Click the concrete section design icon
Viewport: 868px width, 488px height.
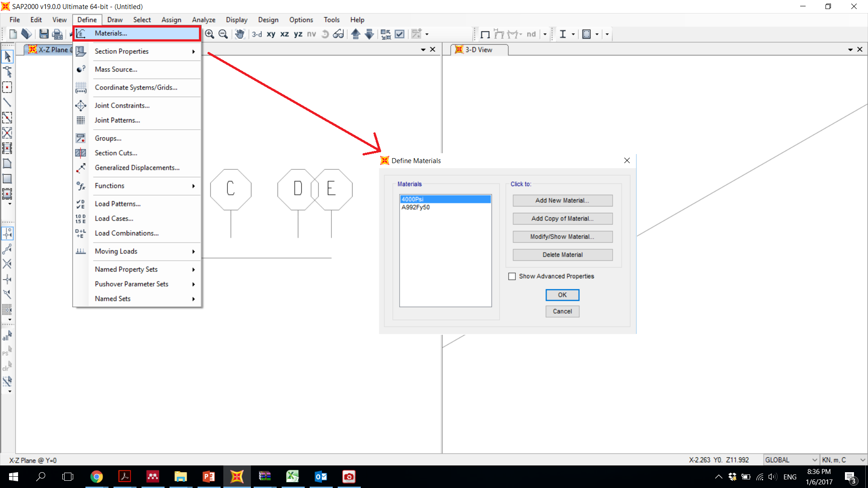586,34
